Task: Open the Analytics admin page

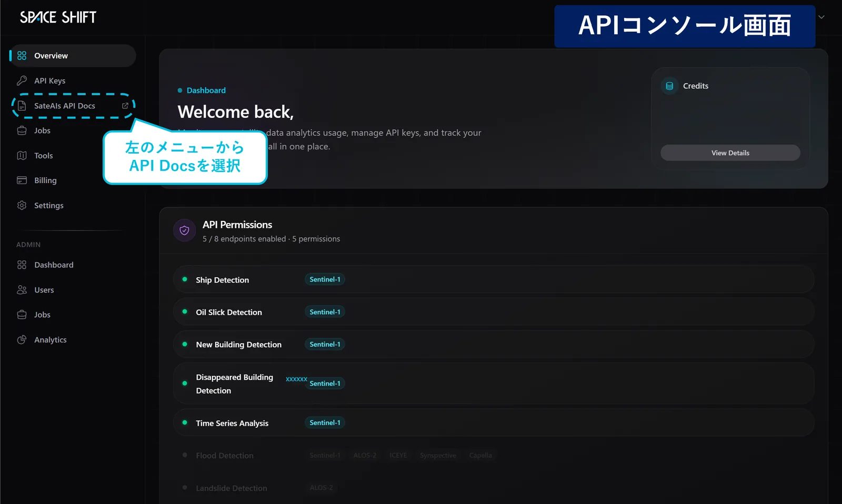Action: pos(73,340)
